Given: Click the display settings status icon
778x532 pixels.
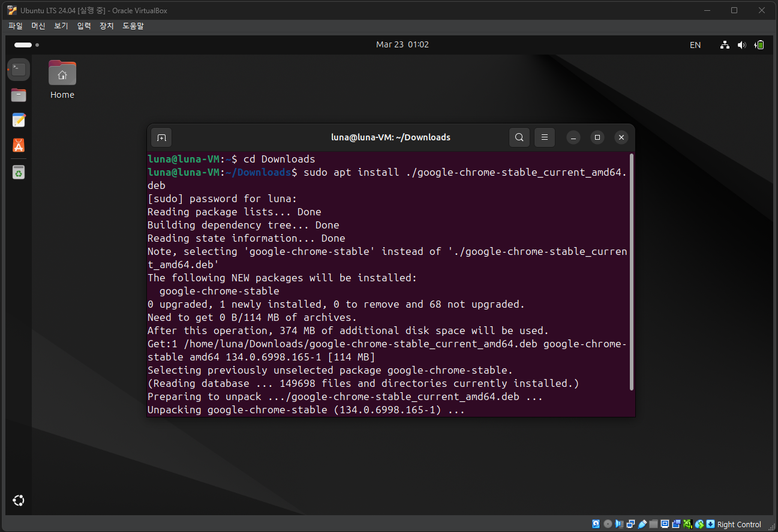Looking at the screenshot, I should point(665,524).
